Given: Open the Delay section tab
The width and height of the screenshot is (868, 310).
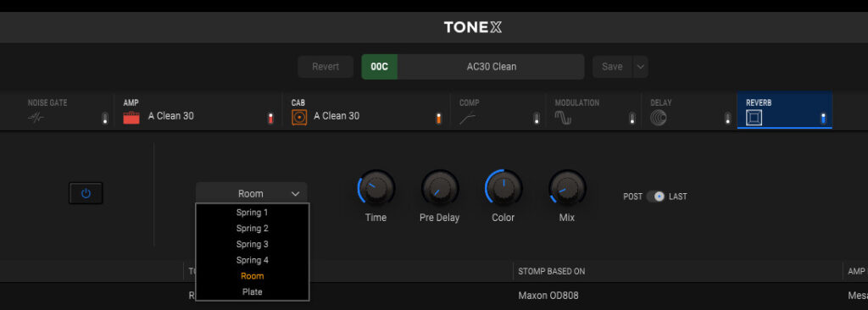Looking at the screenshot, I should (689, 111).
